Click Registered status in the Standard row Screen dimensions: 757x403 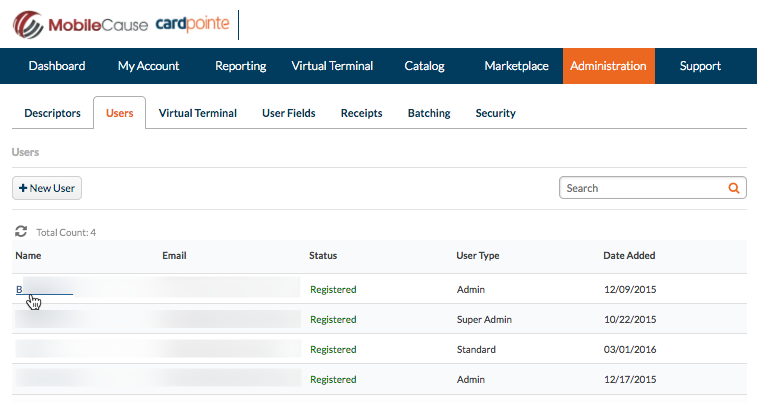(333, 349)
